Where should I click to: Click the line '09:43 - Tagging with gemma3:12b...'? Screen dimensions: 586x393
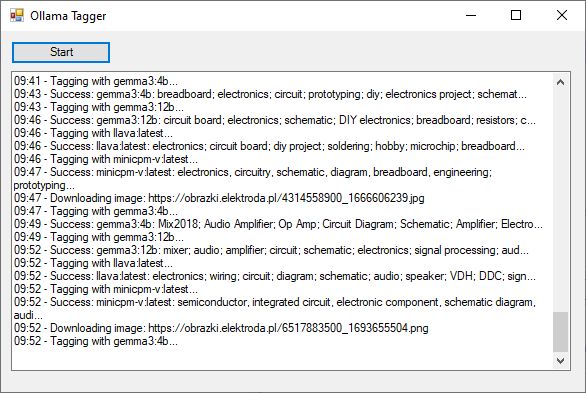pos(99,107)
